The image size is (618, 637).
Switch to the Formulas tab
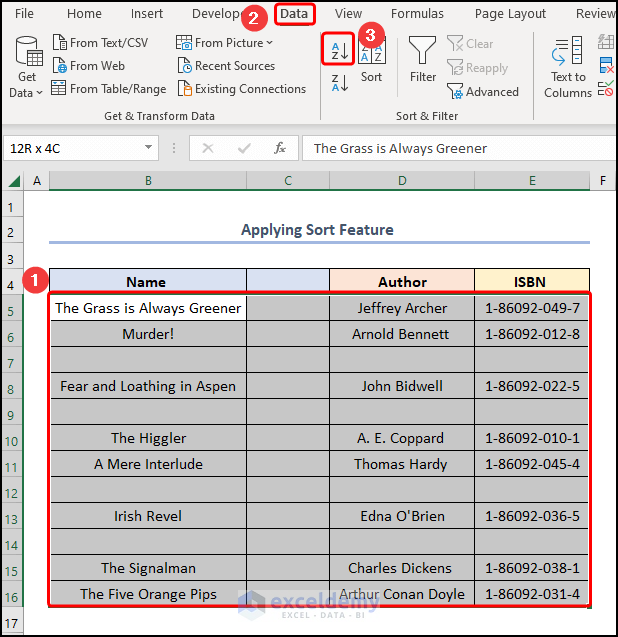click(417, 14)
